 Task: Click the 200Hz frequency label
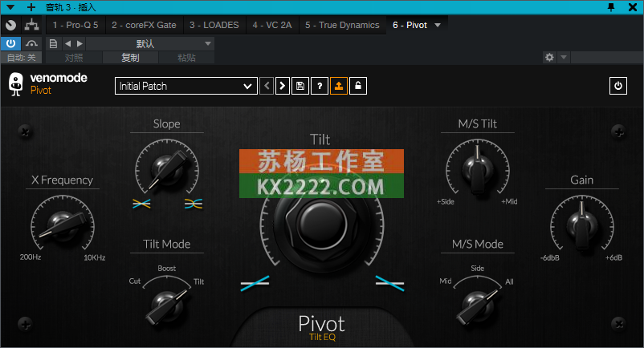(x=31, y=257)
